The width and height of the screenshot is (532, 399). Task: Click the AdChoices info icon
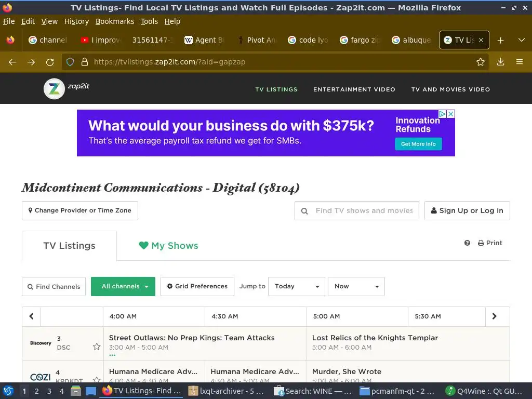[443, 114]
